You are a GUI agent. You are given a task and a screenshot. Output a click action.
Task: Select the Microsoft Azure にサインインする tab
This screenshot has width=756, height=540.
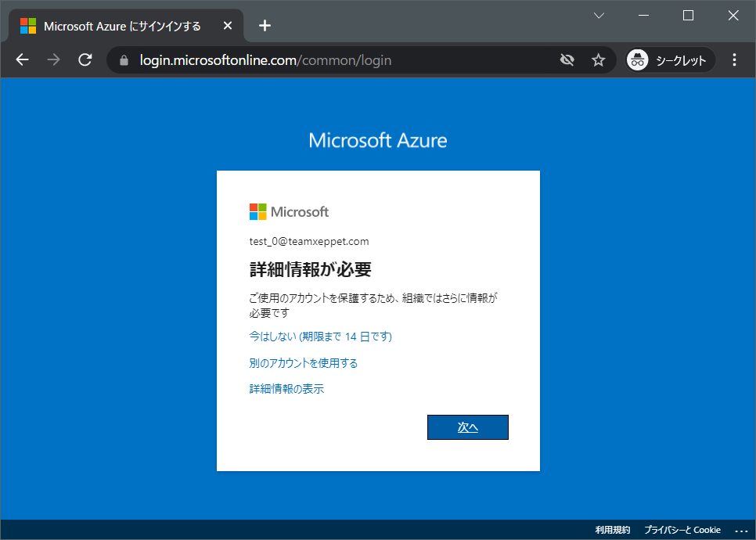tap(125, 26)
